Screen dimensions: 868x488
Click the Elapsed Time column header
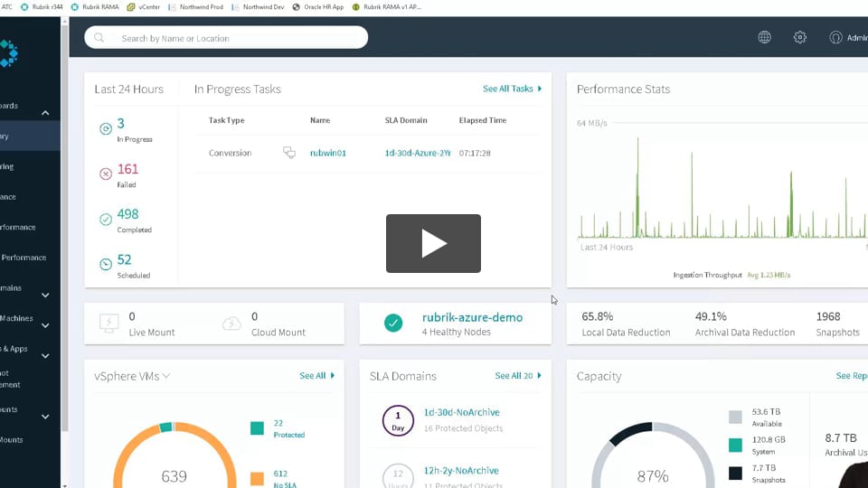coord(483,120)
